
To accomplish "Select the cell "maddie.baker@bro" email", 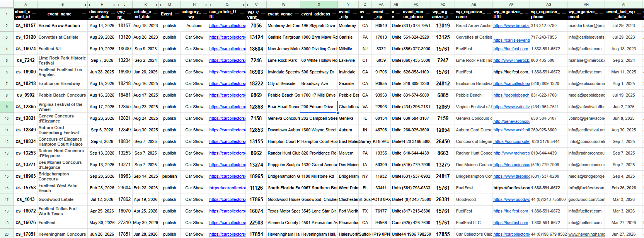I will click(x=586, y=25).
